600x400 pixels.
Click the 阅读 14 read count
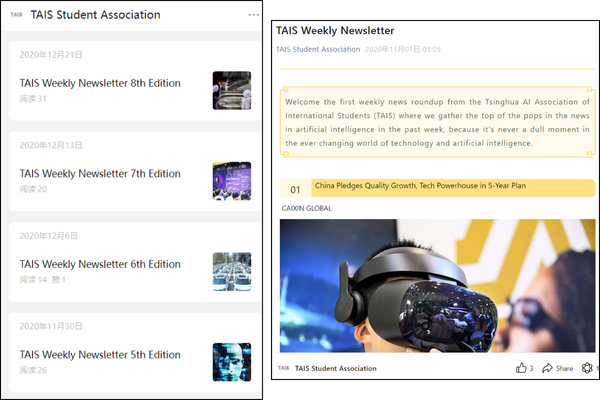(33, 280)
